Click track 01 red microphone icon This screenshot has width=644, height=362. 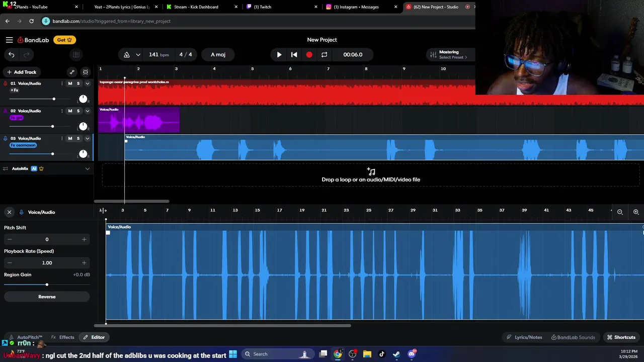coord(6,83)
